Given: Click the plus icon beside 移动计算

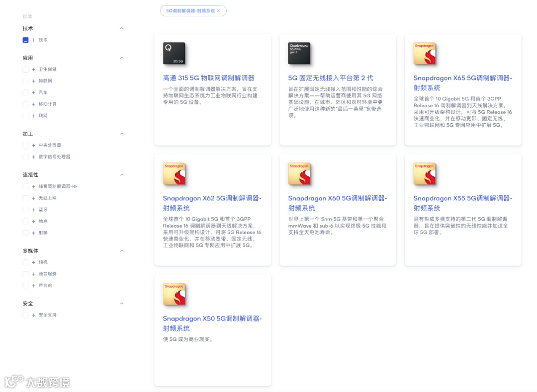Looking at the screenshot, I should click(x=34, y=104).
